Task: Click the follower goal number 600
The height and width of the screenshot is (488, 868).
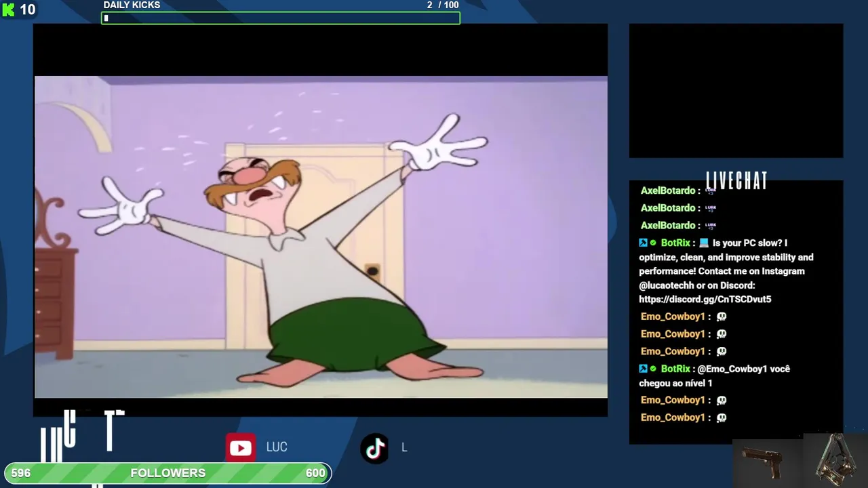Action: pyautogui.click(x=315, y=473)
